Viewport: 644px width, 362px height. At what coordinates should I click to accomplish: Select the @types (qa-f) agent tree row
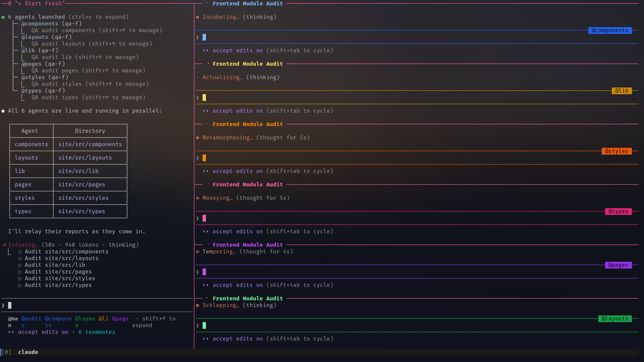pos(43,91)
